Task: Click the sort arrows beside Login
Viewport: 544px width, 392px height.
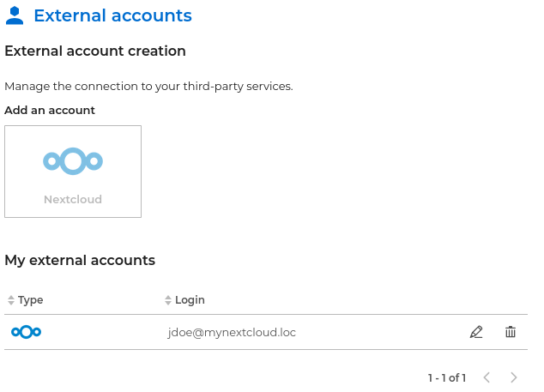Action: tap(168, 300)
